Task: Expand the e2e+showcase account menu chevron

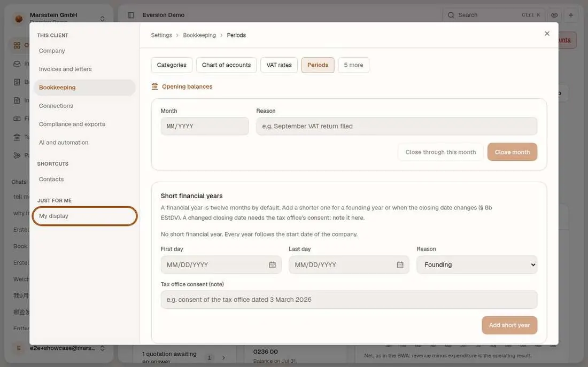Action: pyautogui.click(x=103, y=348)
